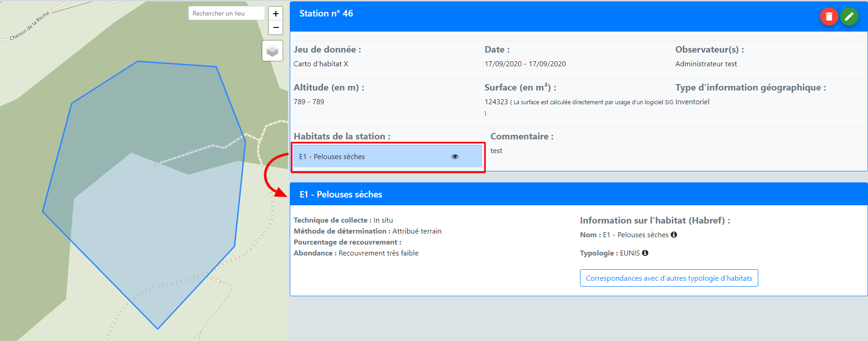Click the Rechercher un lieu search field
Image resolution: width=868 pixels, height=341 pixels.
tap(227, 13)
